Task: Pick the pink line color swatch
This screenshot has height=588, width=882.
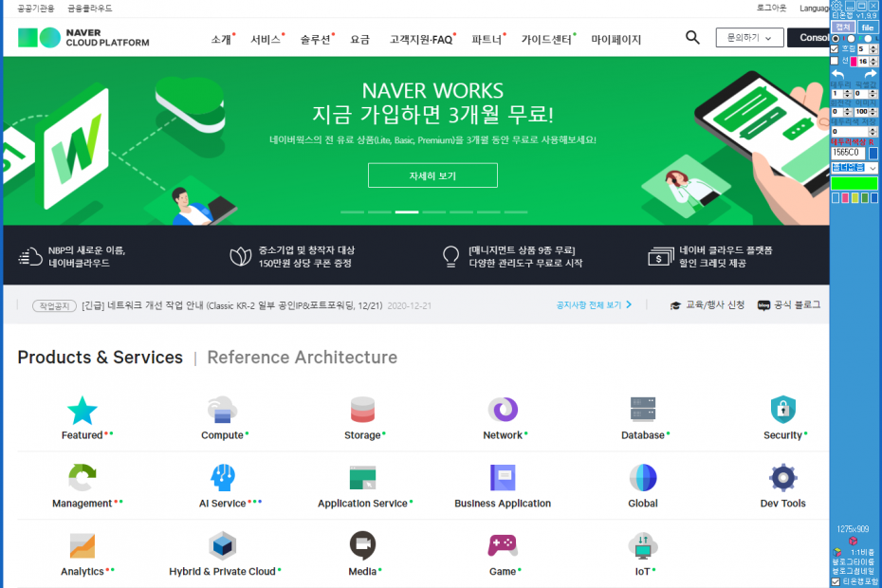Action: [x=854, y=62]
